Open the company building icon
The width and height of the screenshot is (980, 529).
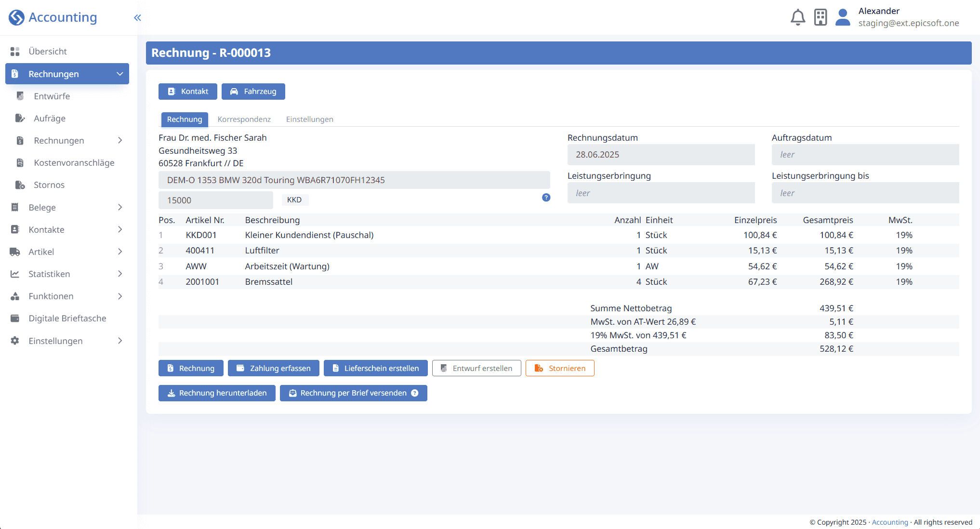pyautogui.click(x=821, y=17)
